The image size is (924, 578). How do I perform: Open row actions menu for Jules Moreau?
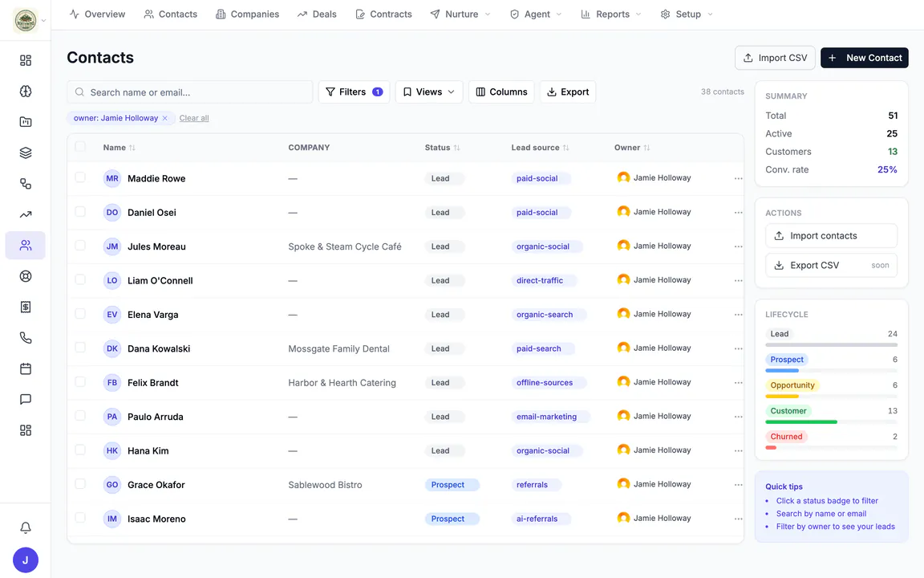tap(738, 246)
